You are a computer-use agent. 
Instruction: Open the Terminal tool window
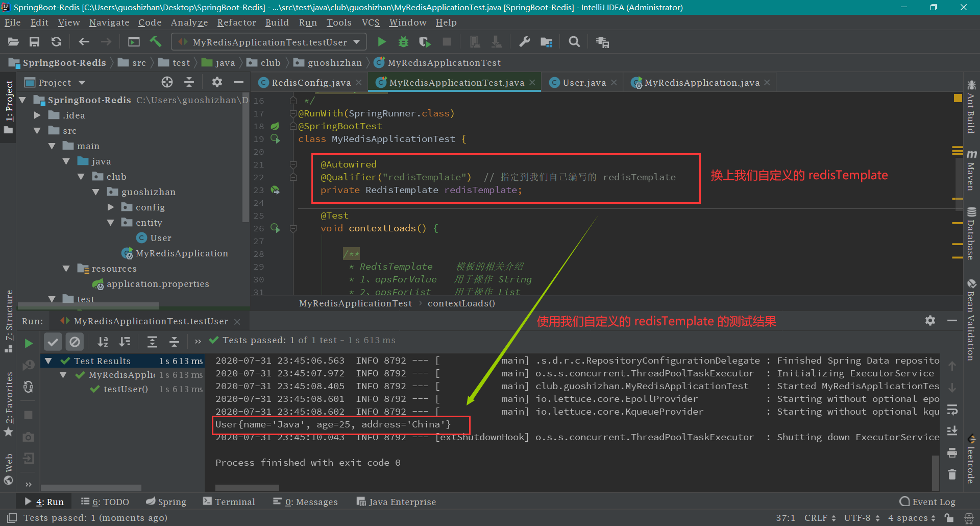(x=229, y=502)
